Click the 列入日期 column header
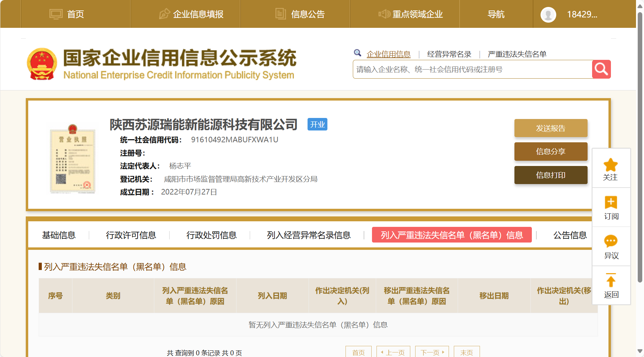Viewport: 644px width, 357px height. (x=272, y=296)
